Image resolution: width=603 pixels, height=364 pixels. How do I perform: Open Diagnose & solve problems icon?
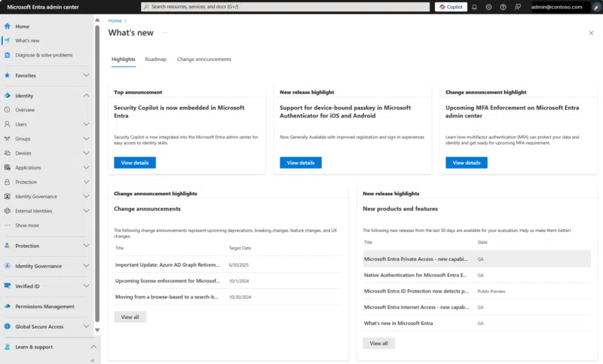pos(8,55)
